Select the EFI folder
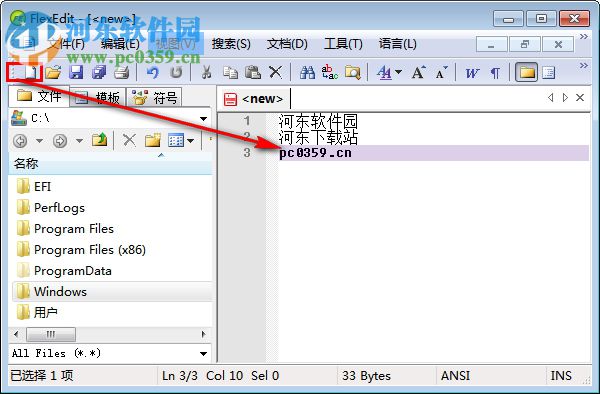This screenshot has width=600, height=394. (34, 187)
